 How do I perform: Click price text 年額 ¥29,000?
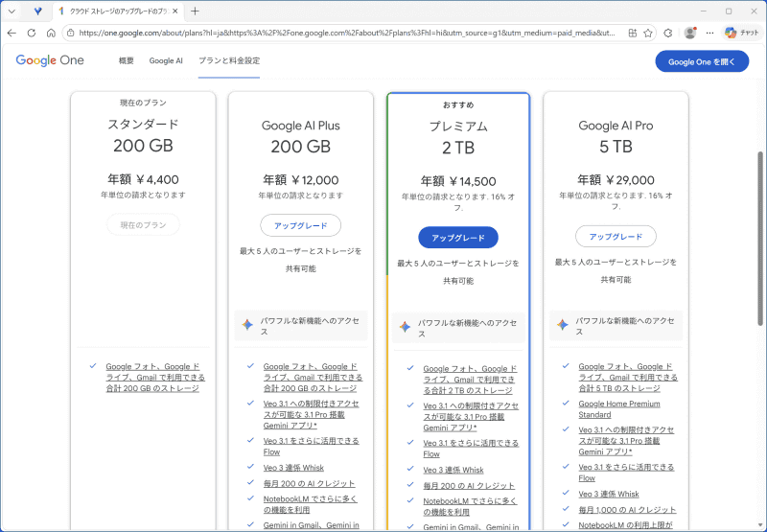pyautogui.click(x=616, y=180)
